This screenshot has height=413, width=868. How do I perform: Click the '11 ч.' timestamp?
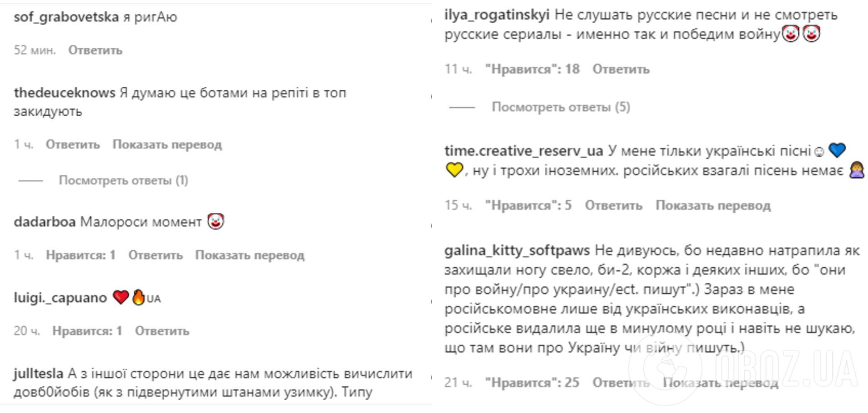click(x=458, y=69)
